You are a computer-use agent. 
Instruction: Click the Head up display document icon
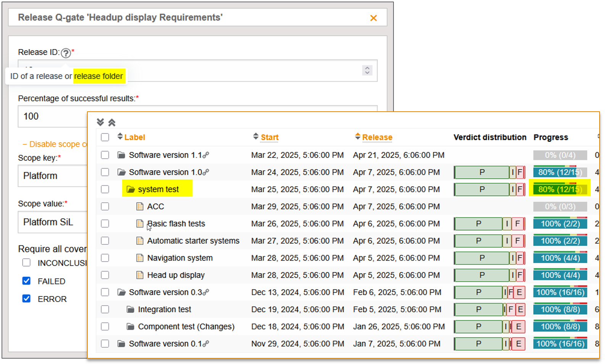pyautogui.click(x=140, y=275)
